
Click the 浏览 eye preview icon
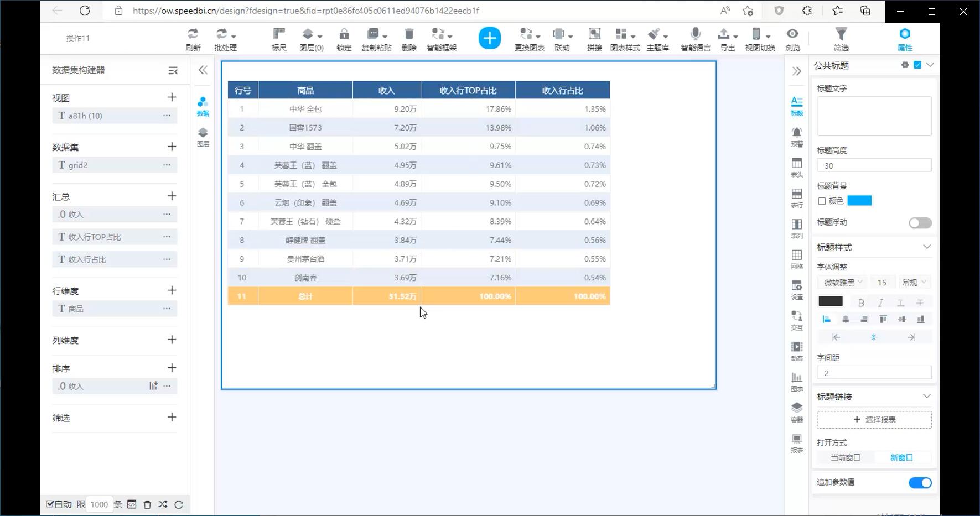[x=792, y=34]
